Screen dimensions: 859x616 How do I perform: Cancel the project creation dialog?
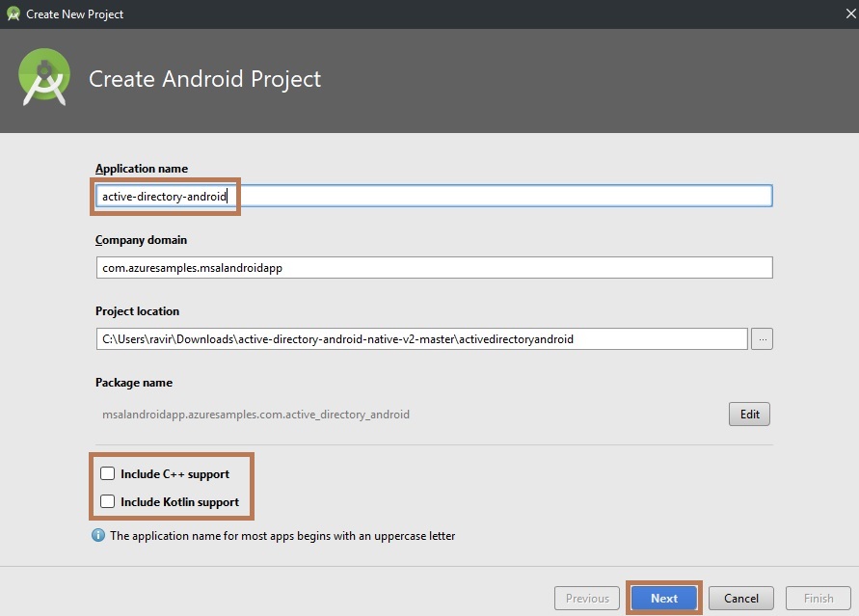740,599
